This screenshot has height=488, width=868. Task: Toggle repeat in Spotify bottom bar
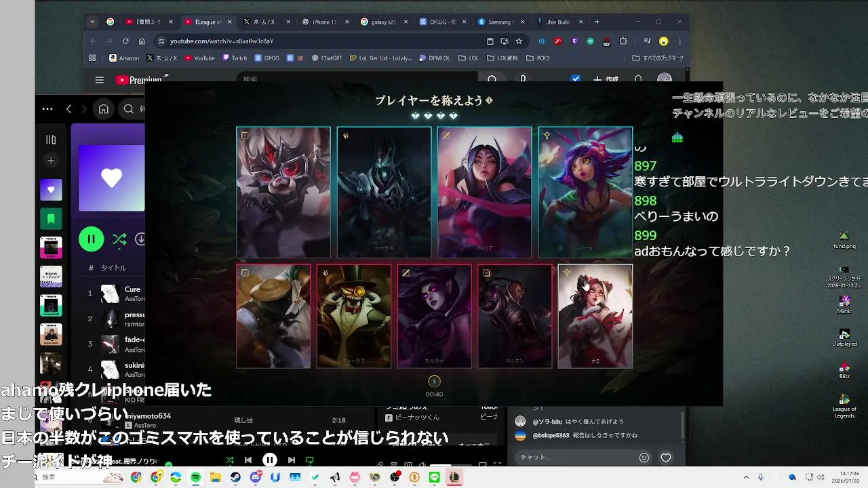click(310, 460)
